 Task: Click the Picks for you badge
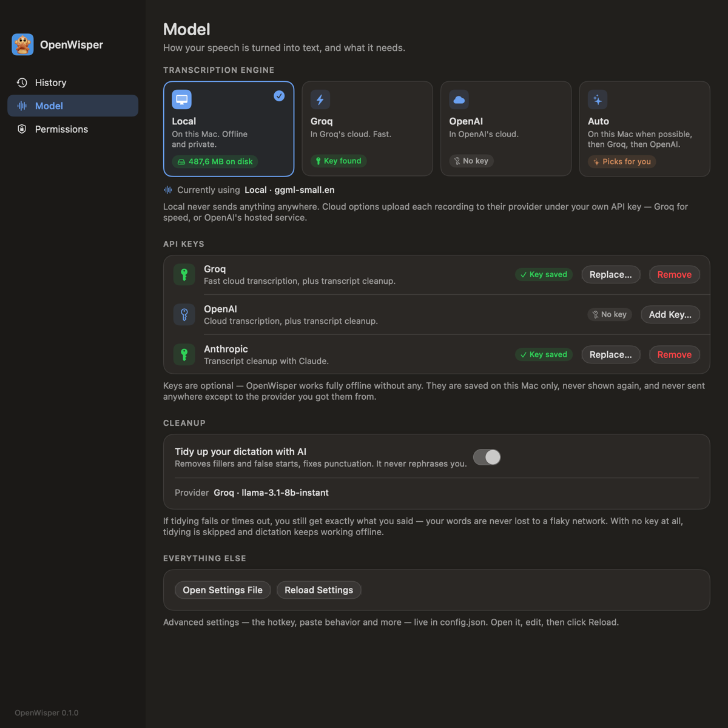click(x=622, y=161)
